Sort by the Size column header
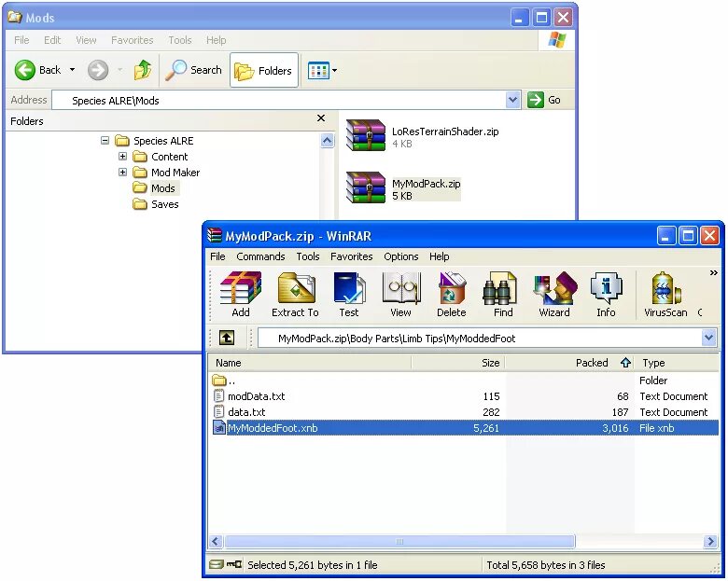The image size is (728, 581). 457,363
